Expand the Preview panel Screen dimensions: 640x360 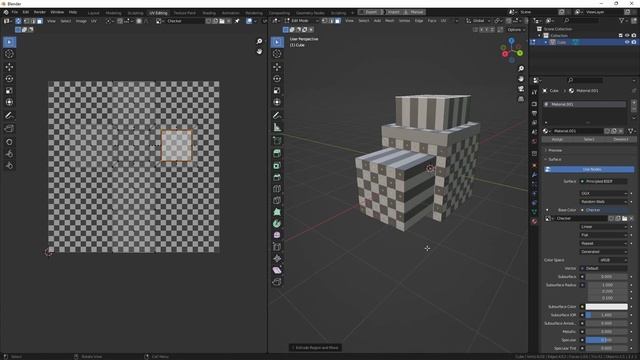555,150
